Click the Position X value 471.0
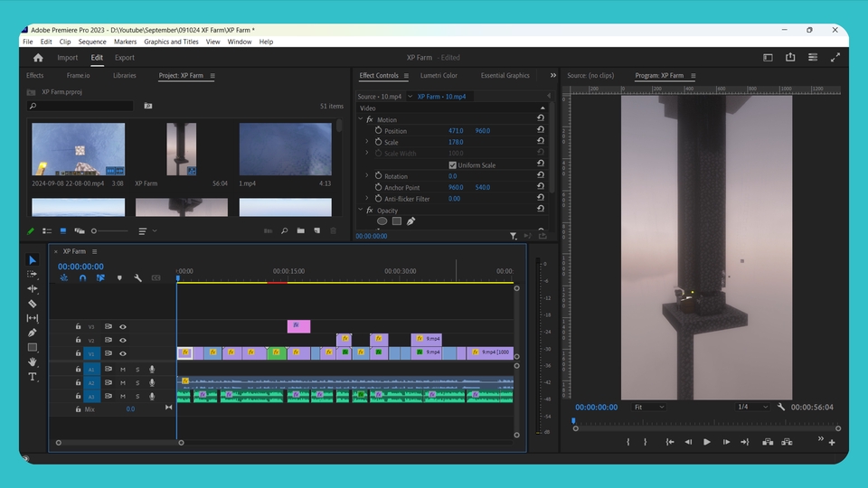 [456, 131]
